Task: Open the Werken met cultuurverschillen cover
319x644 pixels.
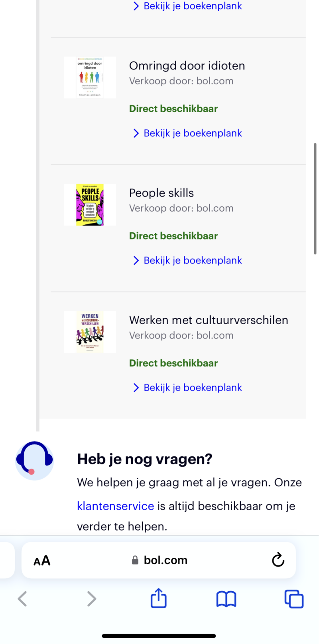Action: point(90,332)
